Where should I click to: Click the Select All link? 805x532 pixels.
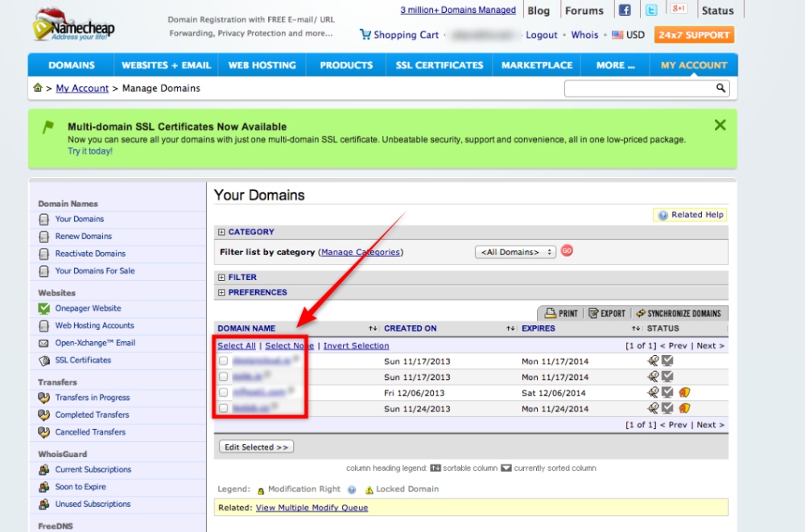(237, 345)
